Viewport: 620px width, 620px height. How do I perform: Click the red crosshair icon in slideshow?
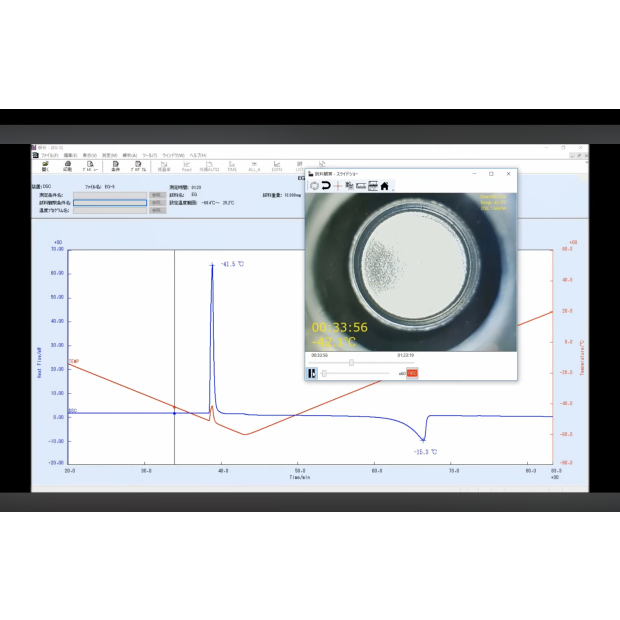[337, 185]
